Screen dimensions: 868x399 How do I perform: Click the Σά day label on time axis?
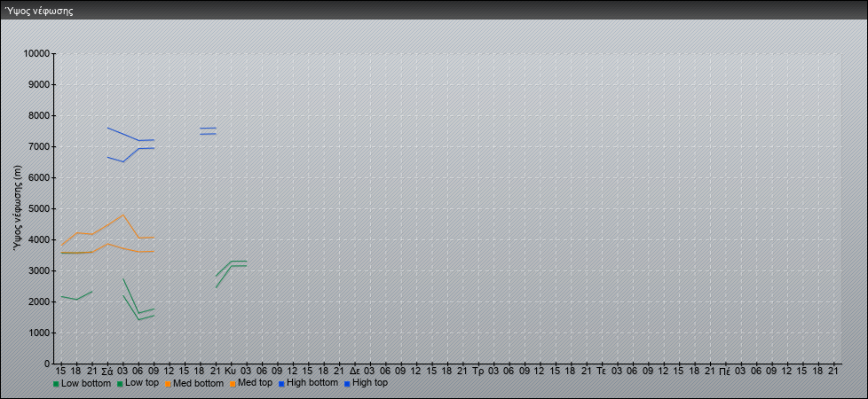(107, 372)
